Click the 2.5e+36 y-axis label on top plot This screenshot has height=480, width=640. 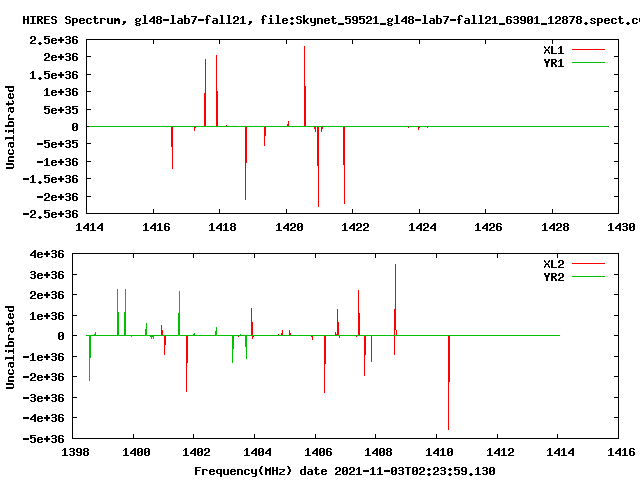tap(53, 40)
